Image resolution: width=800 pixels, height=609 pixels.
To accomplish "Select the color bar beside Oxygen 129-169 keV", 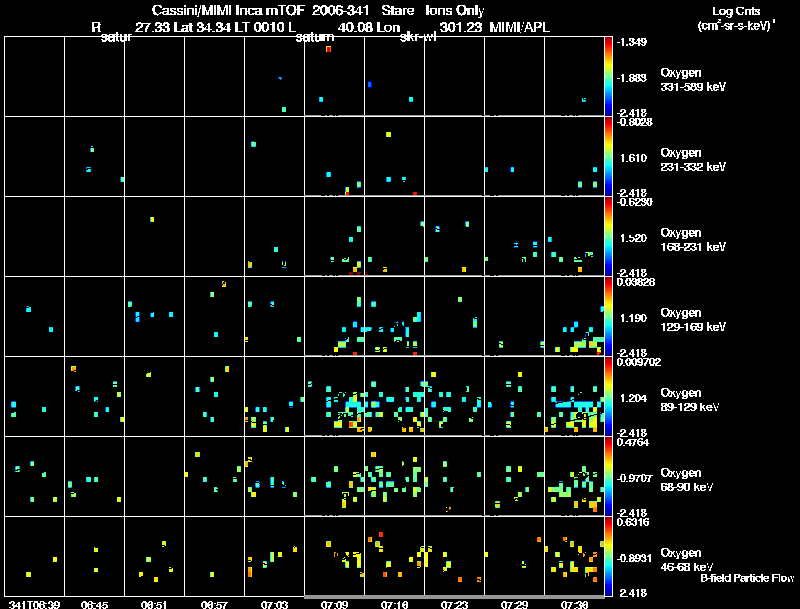I will coord(608,316).
